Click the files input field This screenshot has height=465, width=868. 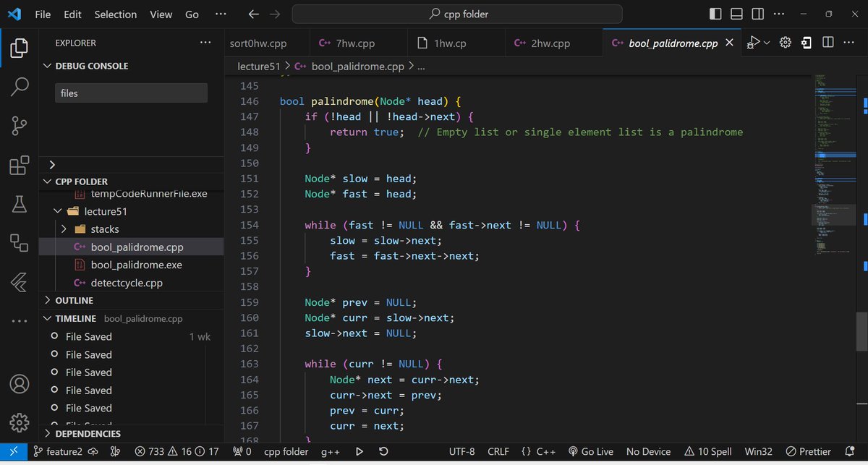point(131,93)
